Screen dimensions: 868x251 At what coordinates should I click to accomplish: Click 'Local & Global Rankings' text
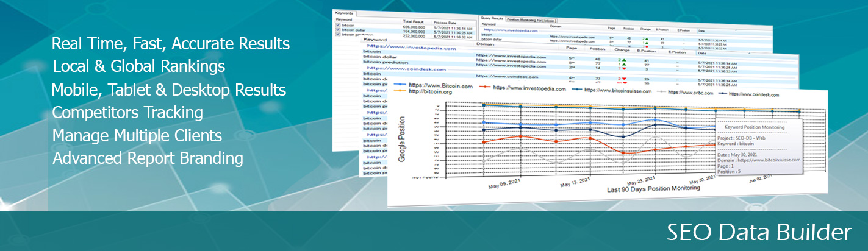(139, 66)
